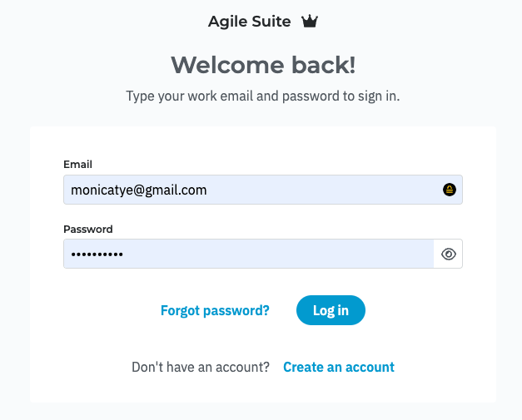Click the Password field label
The image size is (522, 420).
(x=88, y=229)
